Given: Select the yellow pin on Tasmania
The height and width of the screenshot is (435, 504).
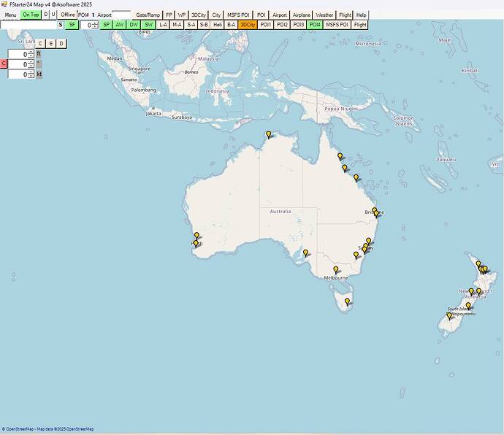Looking at the screenshot, I should pyautogui.click(x=347, y=301).
